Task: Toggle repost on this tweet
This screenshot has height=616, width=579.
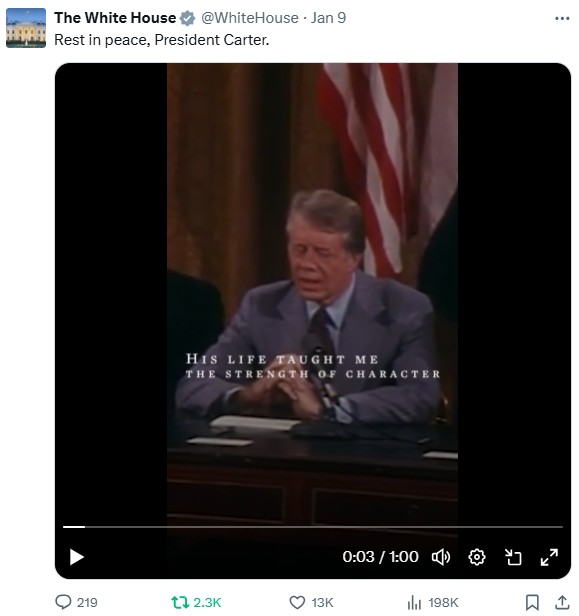Action: pos(196,602)
